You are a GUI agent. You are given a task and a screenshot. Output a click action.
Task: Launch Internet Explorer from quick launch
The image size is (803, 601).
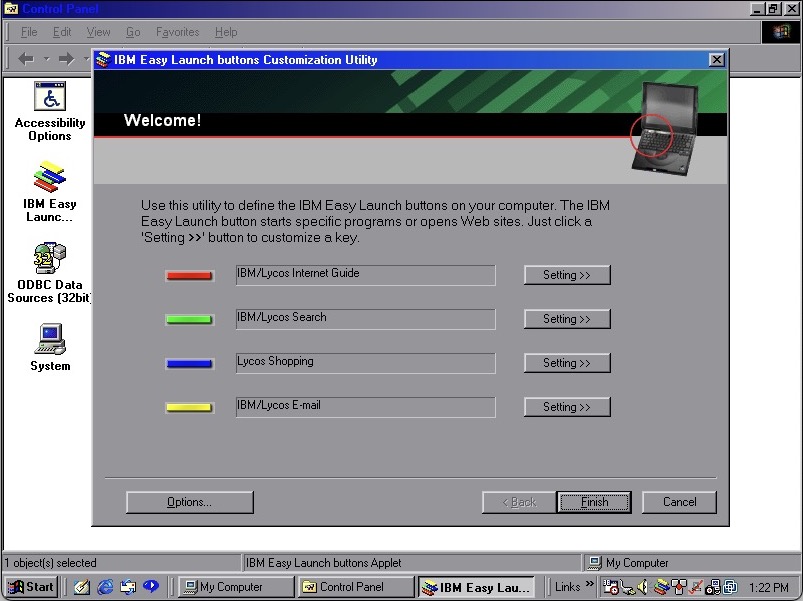click(x=106, y=587)
